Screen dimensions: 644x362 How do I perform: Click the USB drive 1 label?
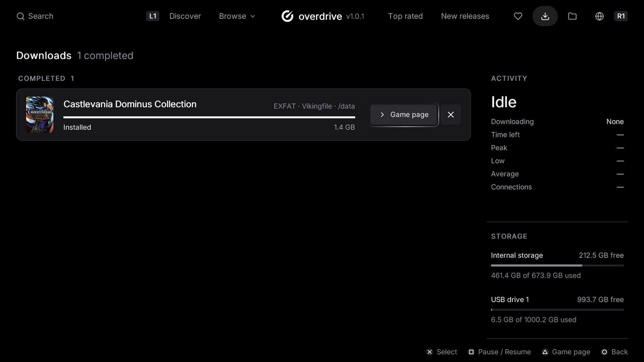tap(510, 300)
